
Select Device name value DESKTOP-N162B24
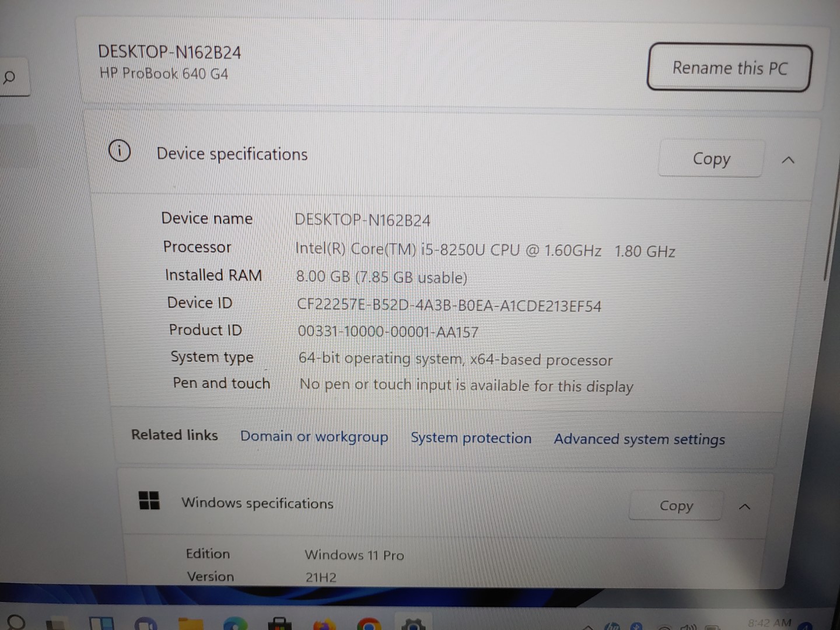click(362, 220)
